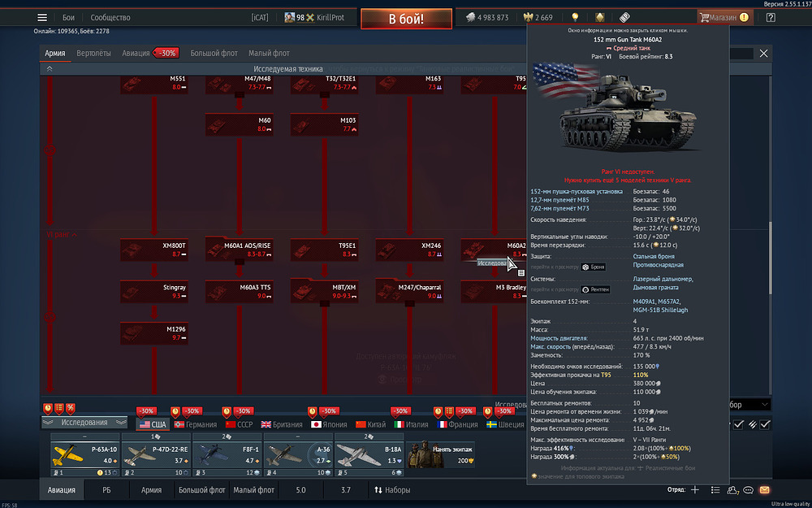Select the M60A3 TTS vehicle card
Viewport: 812px width, 508px height.
pyautogui.click(x=239, y=291)
